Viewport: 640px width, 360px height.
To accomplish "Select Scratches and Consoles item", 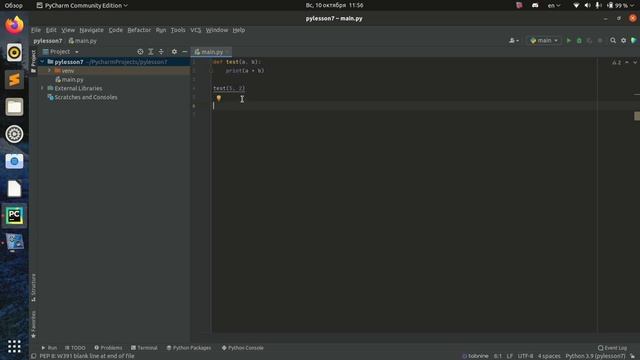I will pyautogui.click(x=86, y=97).
